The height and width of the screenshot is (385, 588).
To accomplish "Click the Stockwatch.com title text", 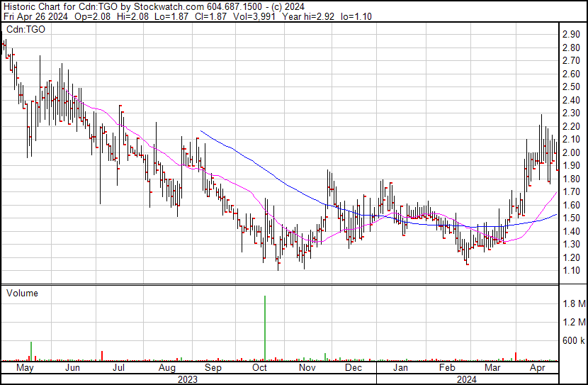I will (169, 7).
